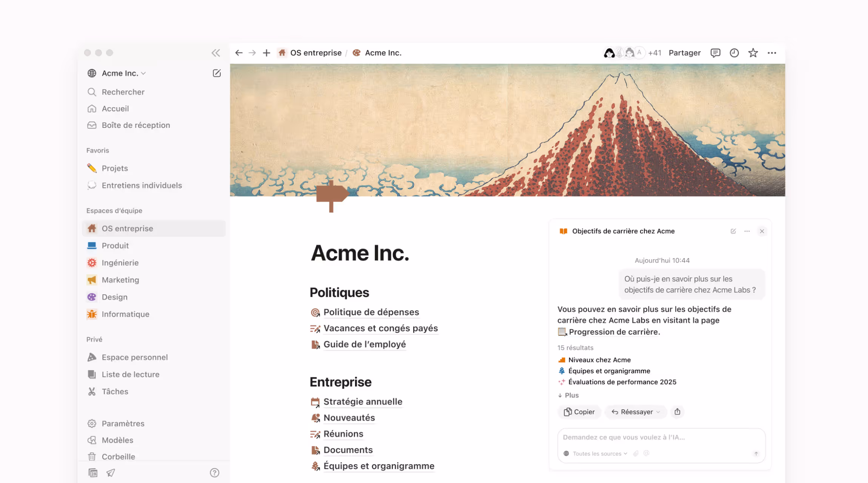Open Modèles in sidebar
Screen dimensions: 868x483
tap(154, 440)
